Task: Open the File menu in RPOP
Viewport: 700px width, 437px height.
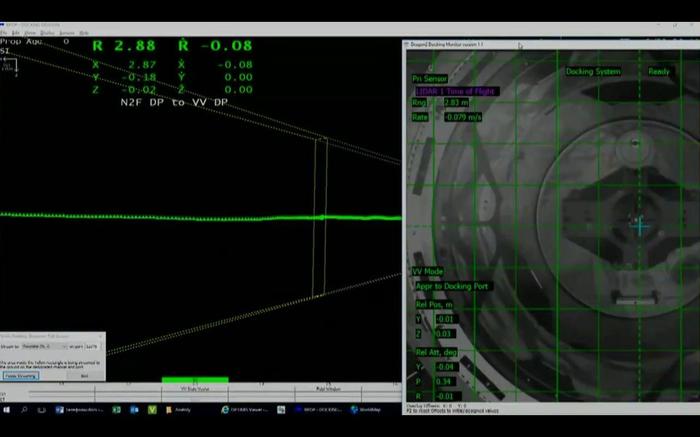Action: (x=4, y=33)
